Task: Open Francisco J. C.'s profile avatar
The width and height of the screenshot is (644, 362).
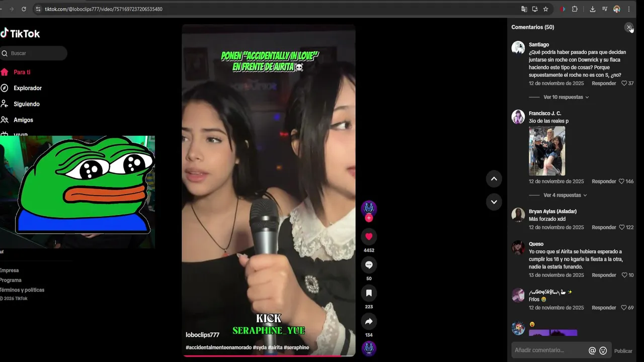Action: point(518,117)
